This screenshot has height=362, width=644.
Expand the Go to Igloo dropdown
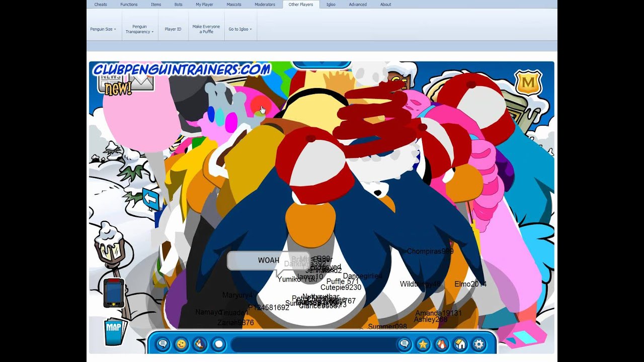pos(240,29)
